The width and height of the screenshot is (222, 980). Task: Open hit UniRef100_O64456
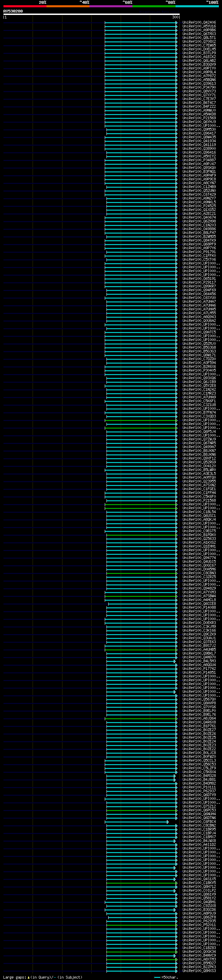point(199,294)
